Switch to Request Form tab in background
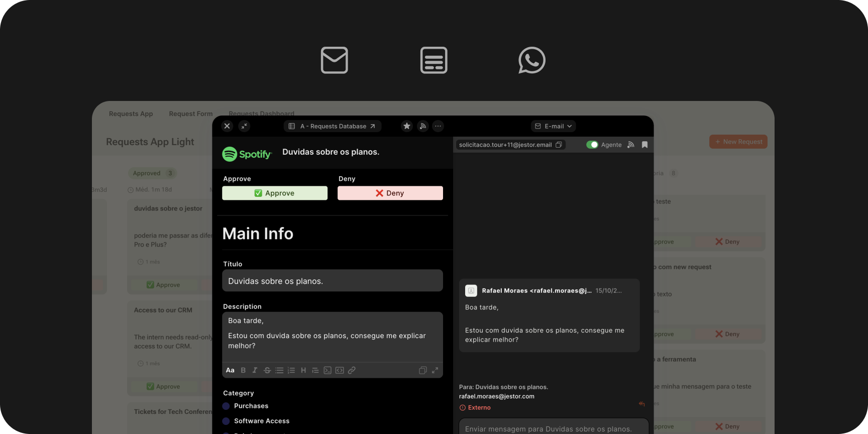 pyautogui.click(x=191, y=114)
